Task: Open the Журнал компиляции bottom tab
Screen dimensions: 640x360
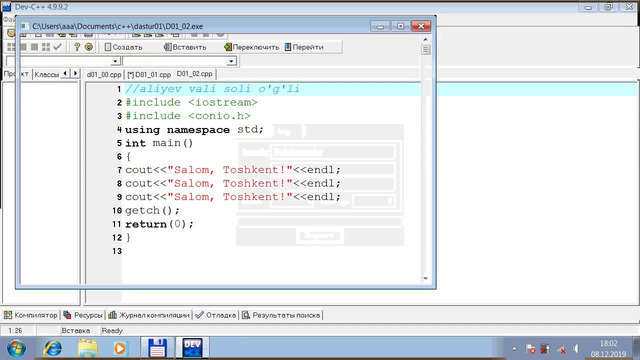Action: pyautogui.click(x=149, y=315)
